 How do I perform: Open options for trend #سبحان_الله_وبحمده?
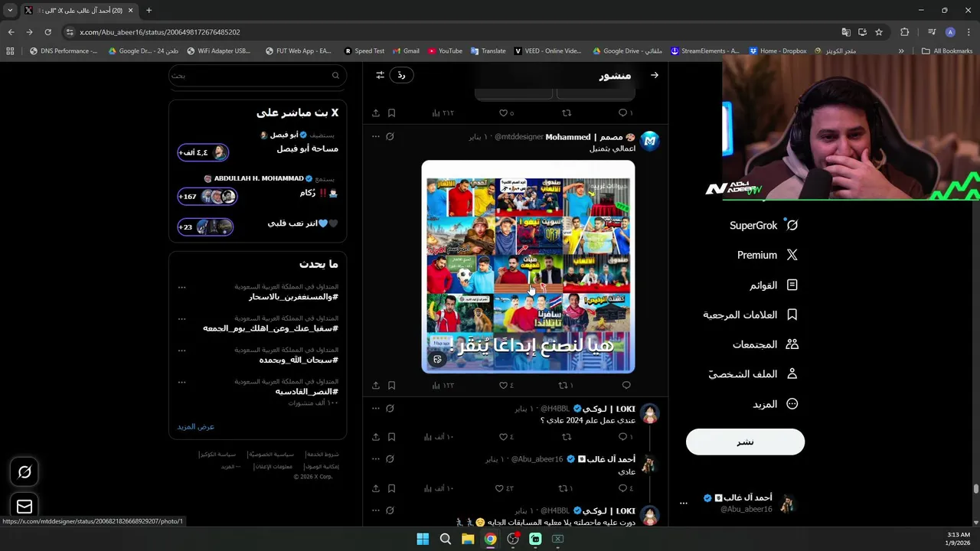click(181, 350)
